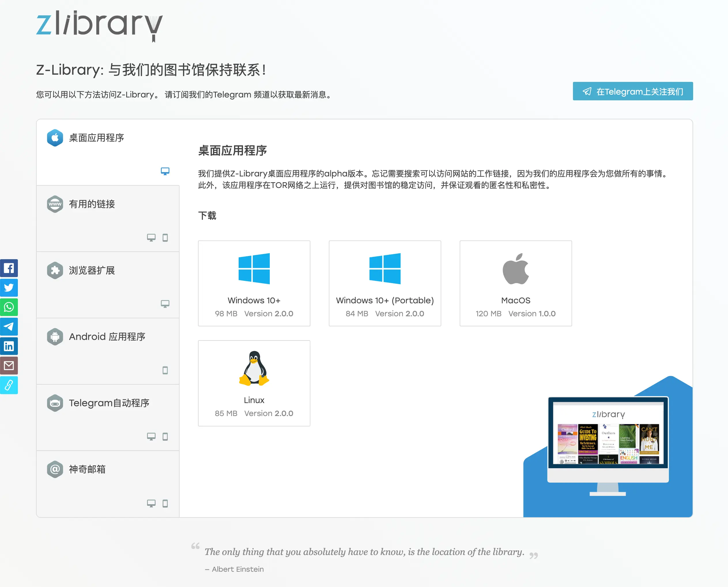The image size is (728, 587).
Task: Click mobile phone icon under 有用的链接
Action: pyautogui.click(x=165, y=237)
